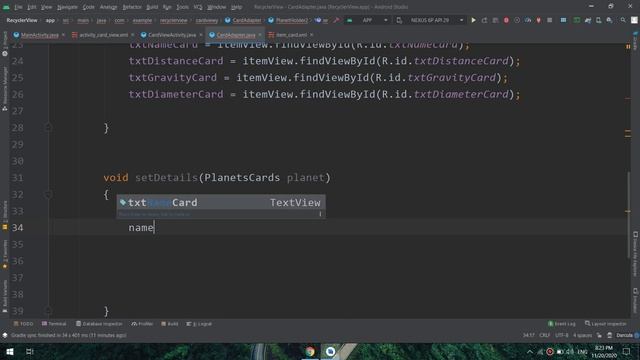Viewport: 640px width, 360px height.
Task: Open the Tools menu
Action: [182, 7]
